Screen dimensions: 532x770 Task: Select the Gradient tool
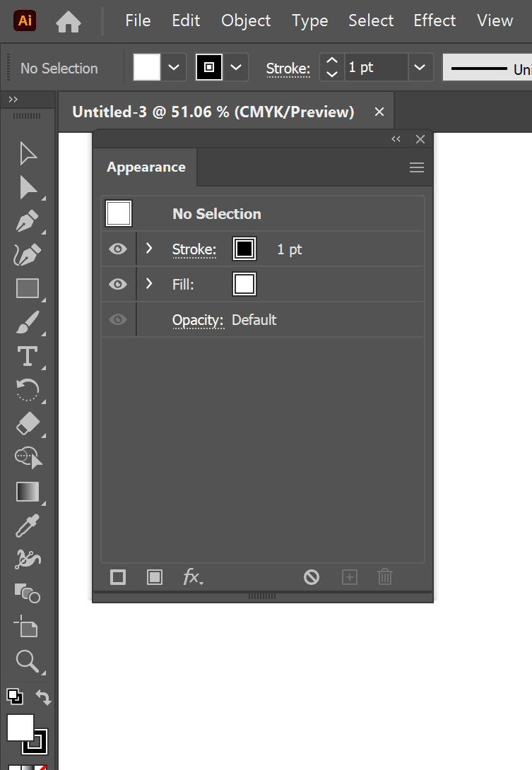click(27, 492)
